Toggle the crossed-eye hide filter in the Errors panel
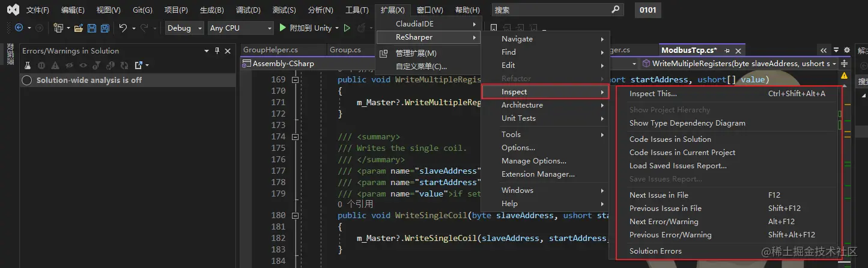This screenshot has height=268, width=868. click(69, 65)
